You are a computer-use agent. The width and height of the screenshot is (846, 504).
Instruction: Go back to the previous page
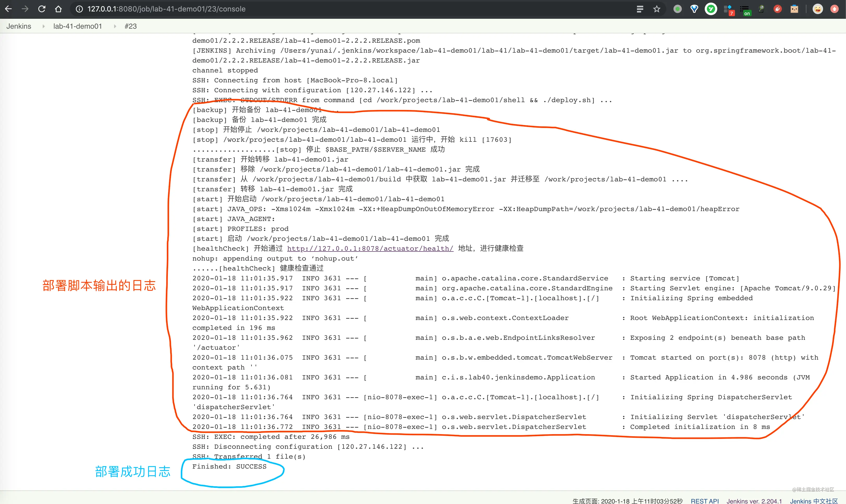point(9,9)
